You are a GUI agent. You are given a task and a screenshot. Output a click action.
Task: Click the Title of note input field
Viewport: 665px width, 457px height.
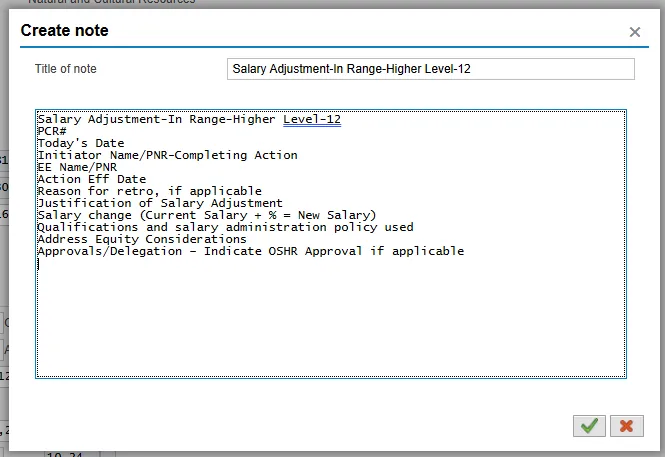pyautogui.click(x=430, y=69)
